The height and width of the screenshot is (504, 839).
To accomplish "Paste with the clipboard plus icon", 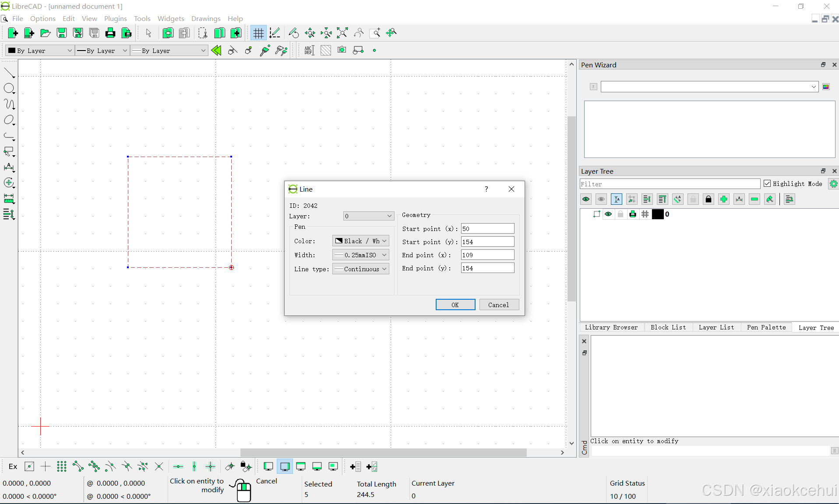I will (236, 33).
